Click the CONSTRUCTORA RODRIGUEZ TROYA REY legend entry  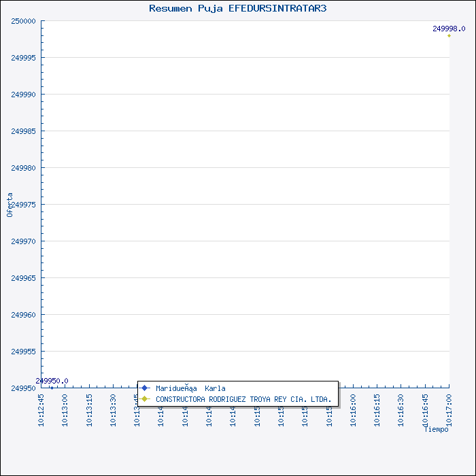[243, 399]
